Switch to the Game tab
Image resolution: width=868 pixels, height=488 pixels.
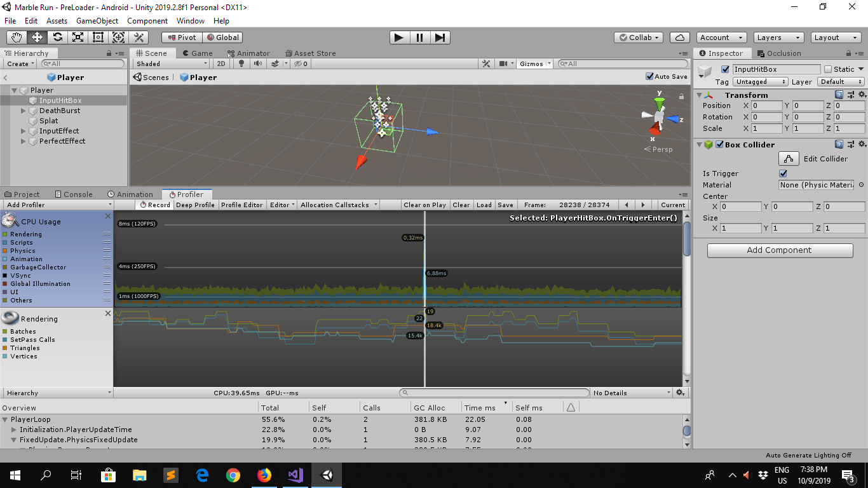pos(197,53)
